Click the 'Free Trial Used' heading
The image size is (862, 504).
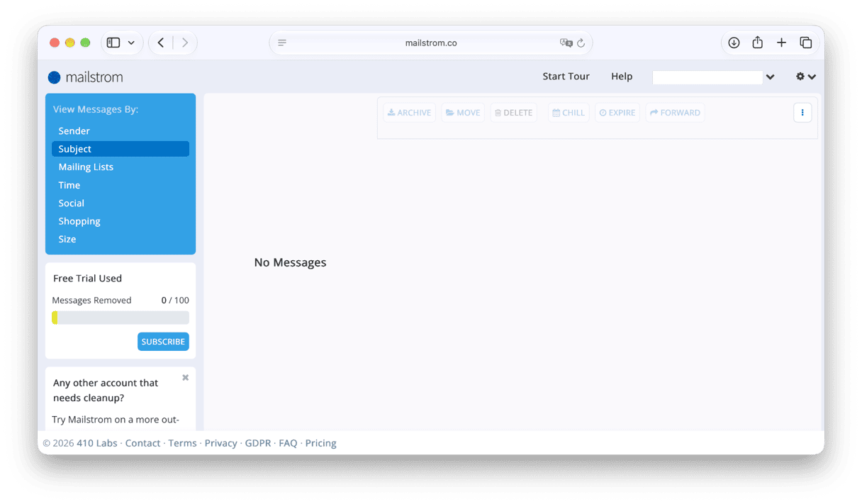87,279
